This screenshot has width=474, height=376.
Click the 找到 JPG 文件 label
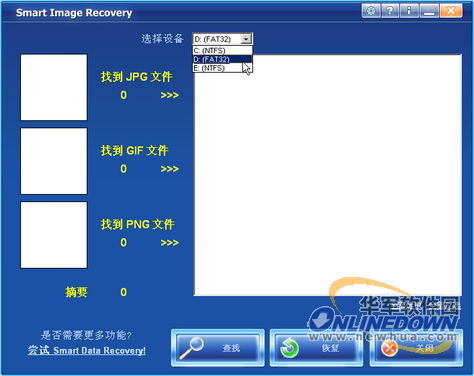tap(136, 77)
